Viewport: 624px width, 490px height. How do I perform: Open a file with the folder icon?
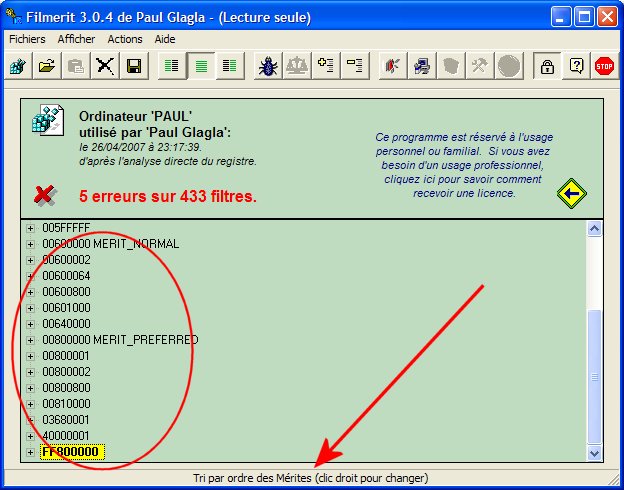(x=47, y=66)
